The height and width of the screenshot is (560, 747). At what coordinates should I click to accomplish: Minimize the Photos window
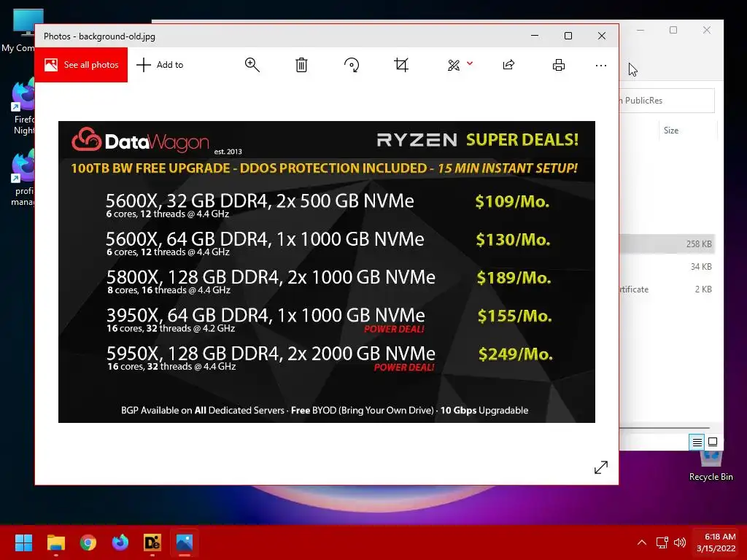(x=535, y=36)
